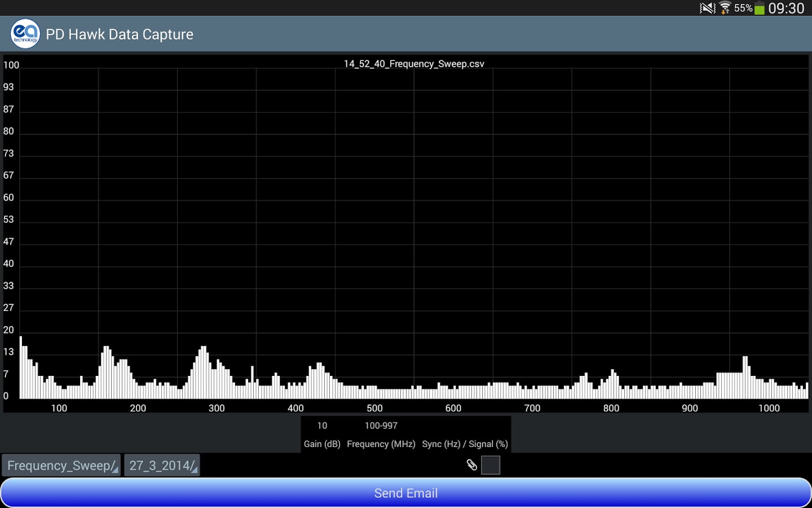Tap x-axis label 200
This screenshot has height=508, width=812.
pyautogui.click(x=138, y=408)
